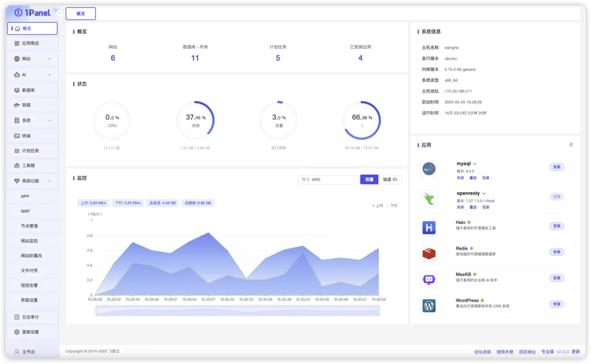The width and height of the screenshot is (591, 364).
Task: Switch monitor chart to 磁盘 IO
Action: tap(390, 180)
